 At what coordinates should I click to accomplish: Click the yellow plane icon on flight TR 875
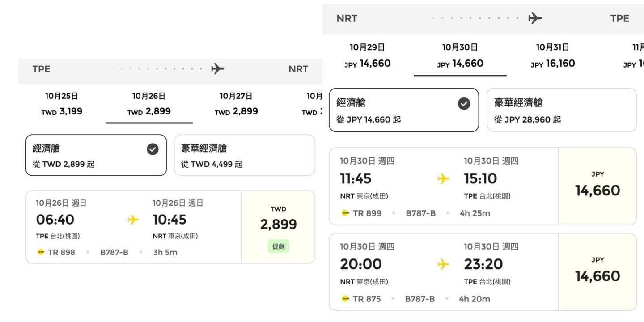443,264
